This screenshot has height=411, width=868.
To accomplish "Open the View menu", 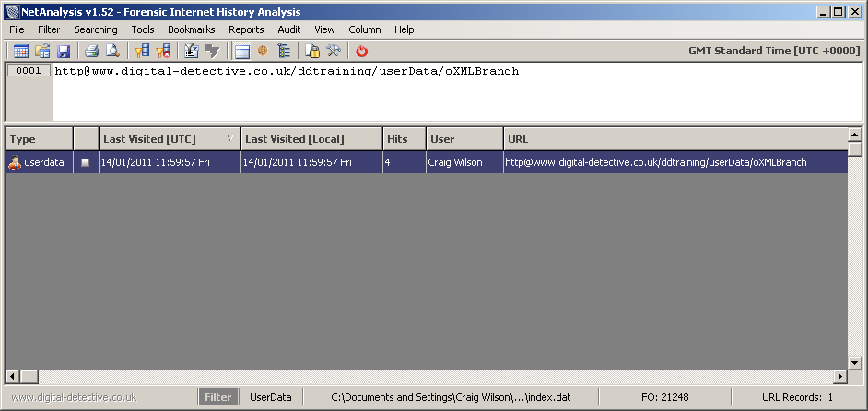I will coord(325,29).
